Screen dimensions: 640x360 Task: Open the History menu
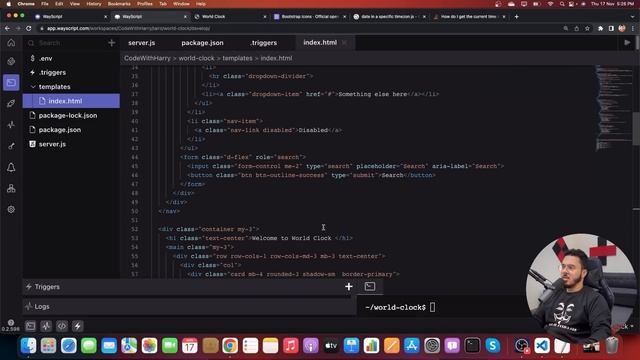click(93, 4)
